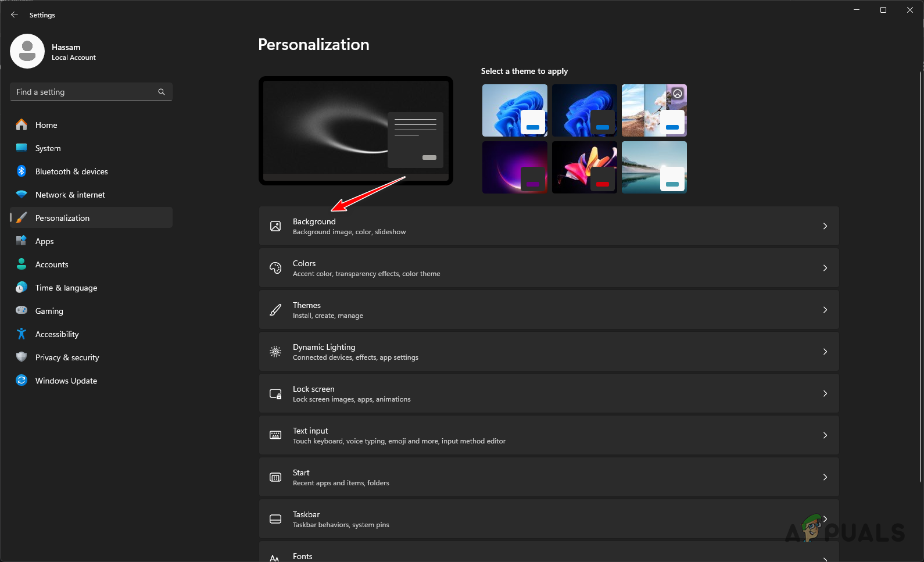Maximize the Settings window

pyautogui.click(x=883, y=10)
